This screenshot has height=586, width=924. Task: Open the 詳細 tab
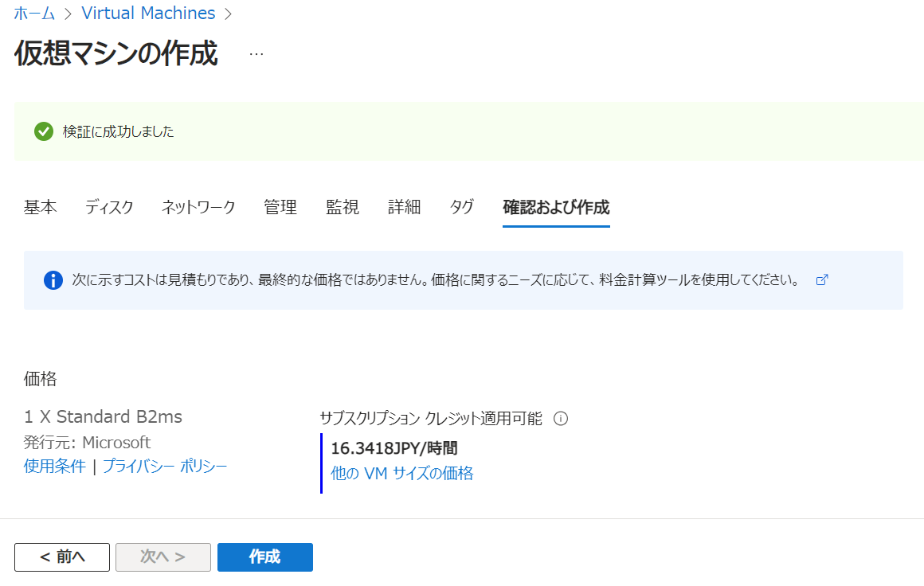pos(405,208)
